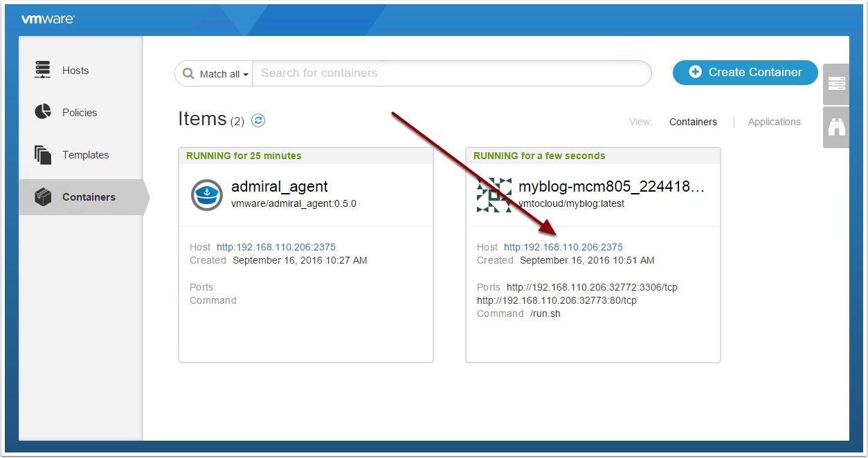868x458 pixels.
Task: Open the myblog port 32772:3306/tcp address
Action: [592, 287]
